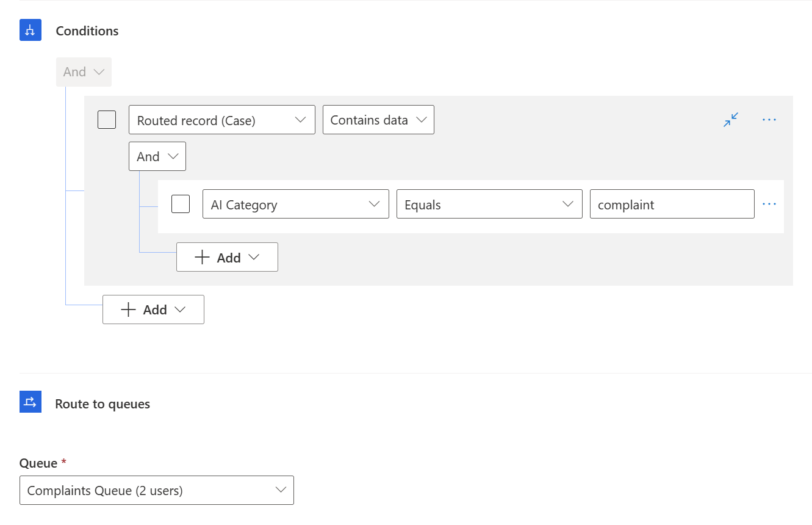
Task: Click the blue Conditions section icon
Action: click(x=30, y=31)
